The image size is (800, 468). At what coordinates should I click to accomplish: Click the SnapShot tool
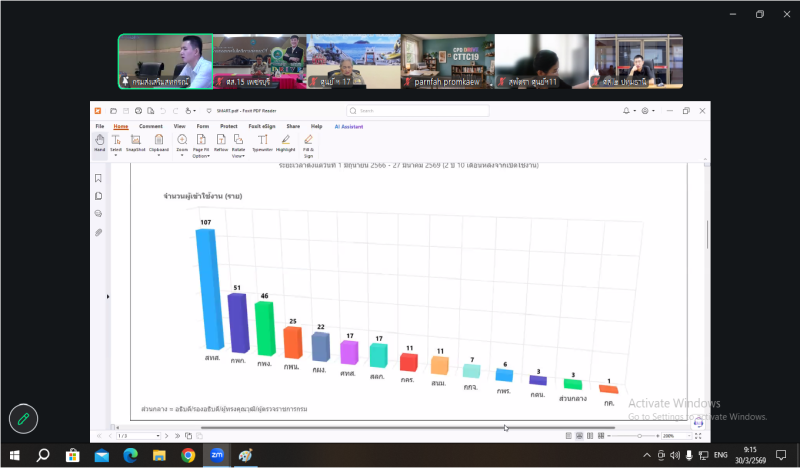[137, 144]
